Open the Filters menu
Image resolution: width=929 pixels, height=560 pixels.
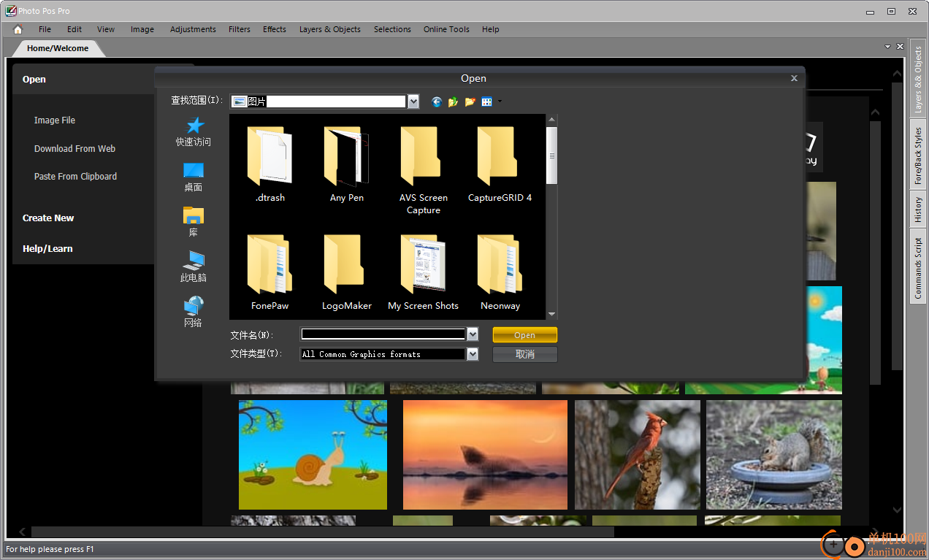(x=240, y=29)
